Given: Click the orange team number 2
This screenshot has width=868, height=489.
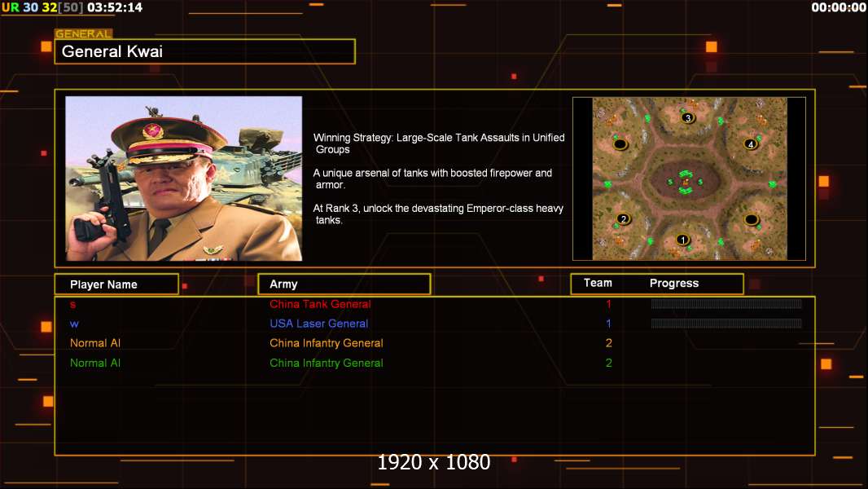Looking at the screenshot, I should [608, 343].
